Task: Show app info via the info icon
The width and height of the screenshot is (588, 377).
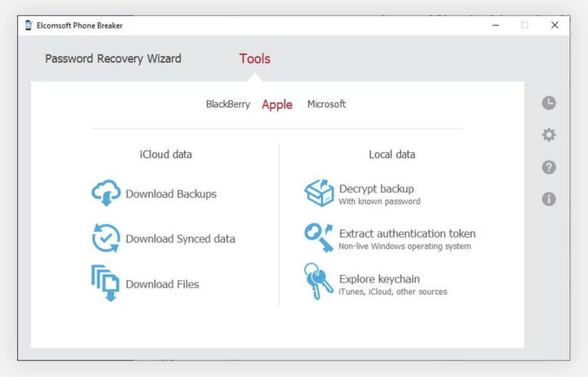Action: pyautogui.click(x=549, y=199)
